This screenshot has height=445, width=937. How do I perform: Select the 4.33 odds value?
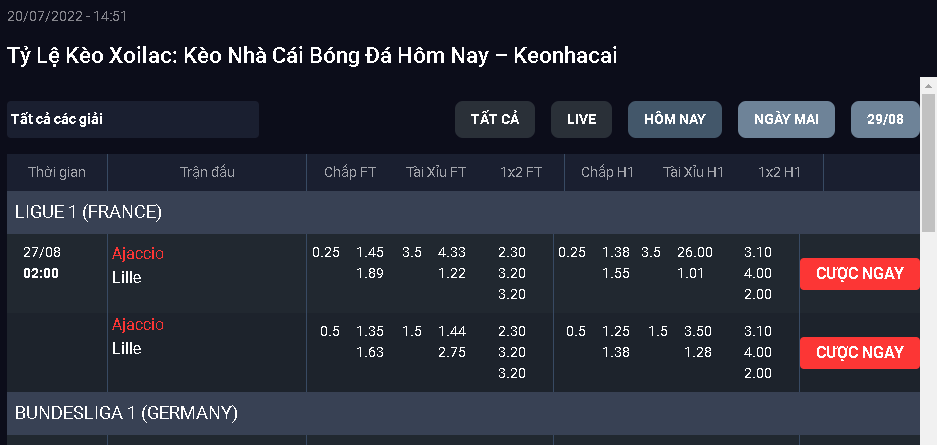(452, 252)
